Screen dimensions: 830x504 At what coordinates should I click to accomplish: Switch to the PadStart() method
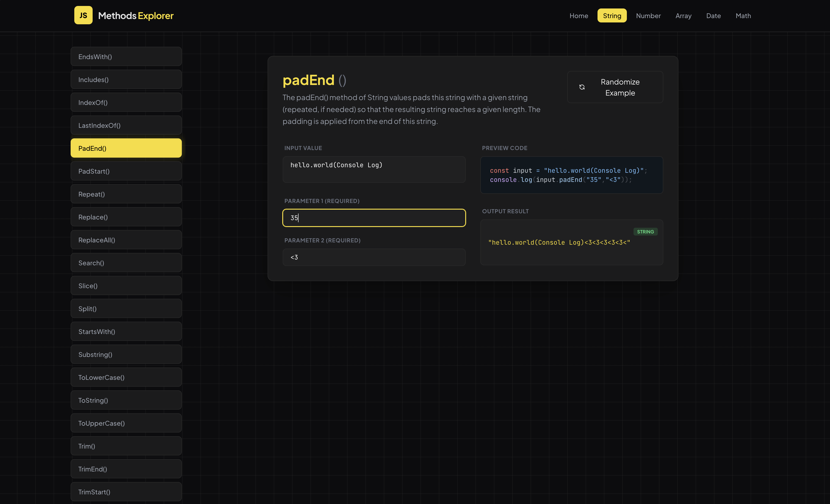click(x=126, y=171)
